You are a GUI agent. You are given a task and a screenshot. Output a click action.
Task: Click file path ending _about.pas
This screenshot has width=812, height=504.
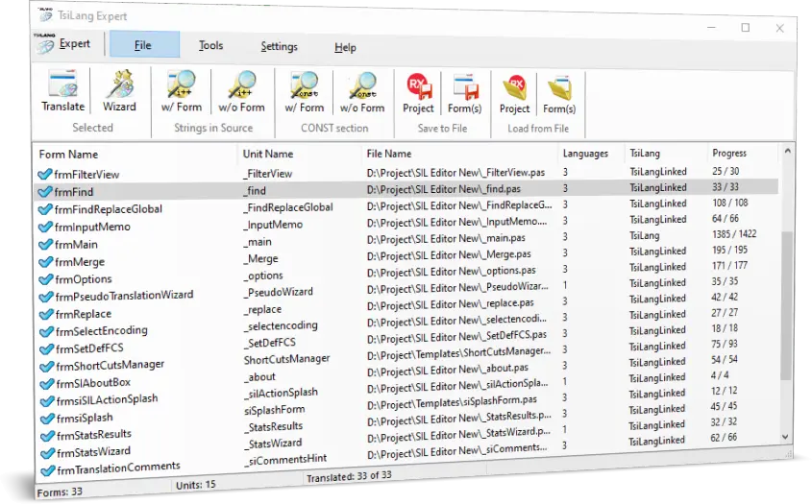pos(448,370)
